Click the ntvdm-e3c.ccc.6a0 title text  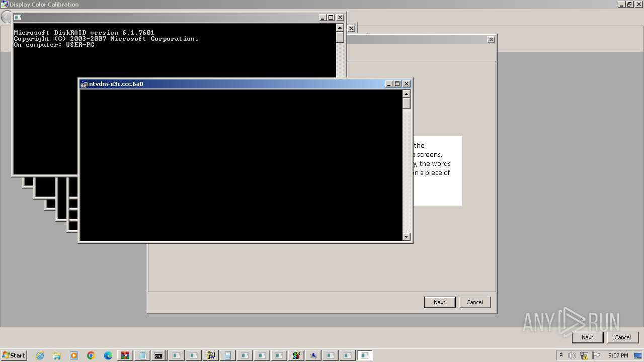[x=116, y=84]
